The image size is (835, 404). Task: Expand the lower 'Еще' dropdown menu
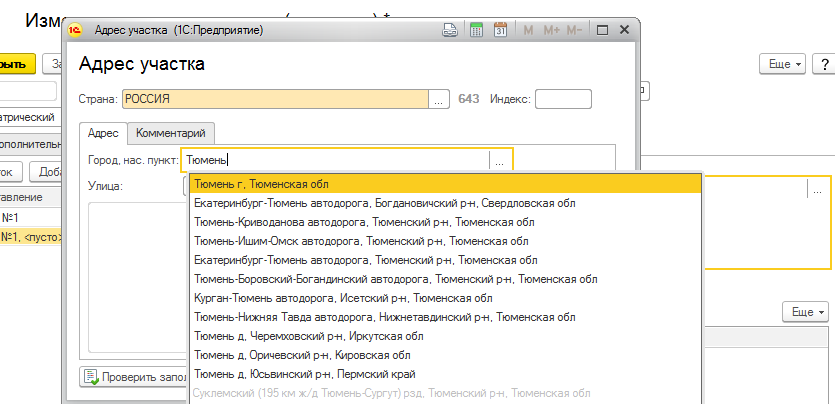(808, 313)
